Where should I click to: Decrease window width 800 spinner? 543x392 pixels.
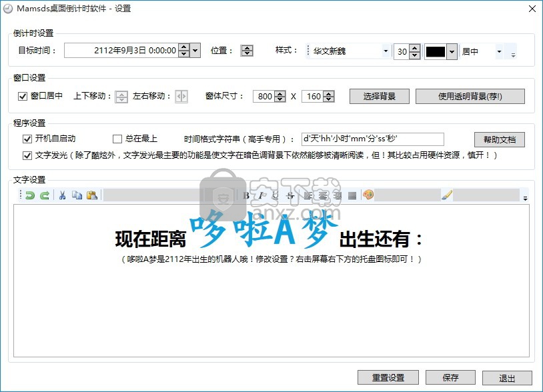[280, 99]
